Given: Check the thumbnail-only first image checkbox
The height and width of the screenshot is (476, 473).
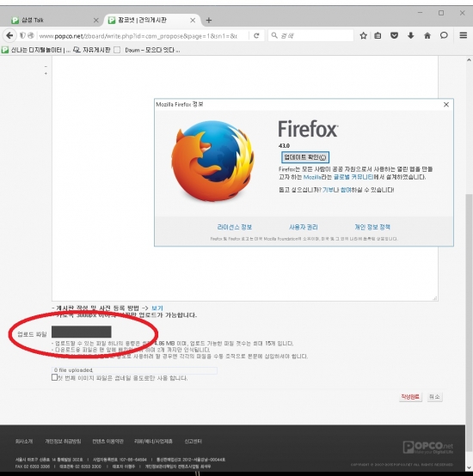Looking at the screenshot, I should coord(54,377).
